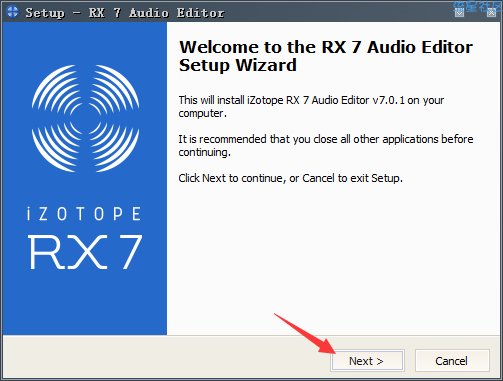Close the setup wizard with X button
Viewport: 503px width, 381px height.
[x=491, y=13]
